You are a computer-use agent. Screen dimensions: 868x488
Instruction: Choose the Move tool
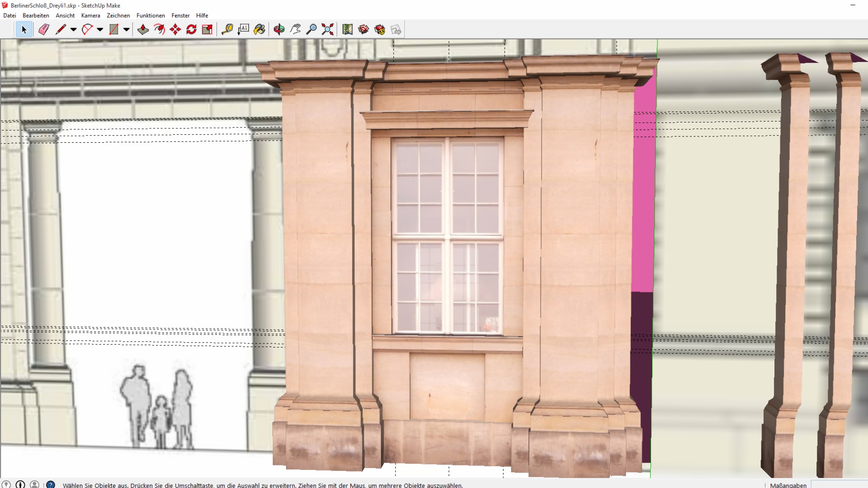pos(175,30)
